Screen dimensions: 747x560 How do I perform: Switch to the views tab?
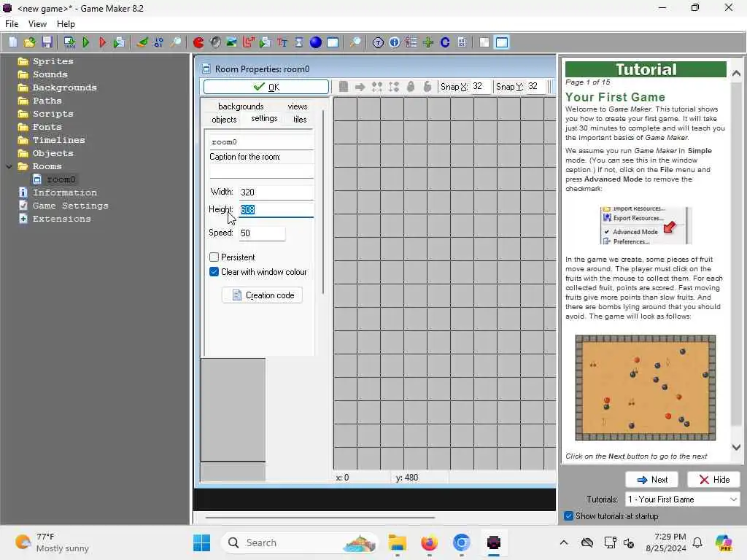coord(298,106)
